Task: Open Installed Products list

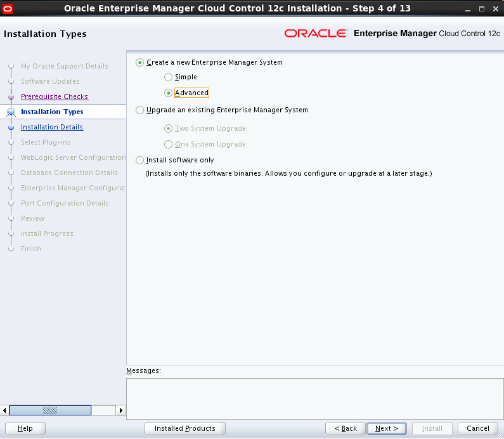Action: 185,428
